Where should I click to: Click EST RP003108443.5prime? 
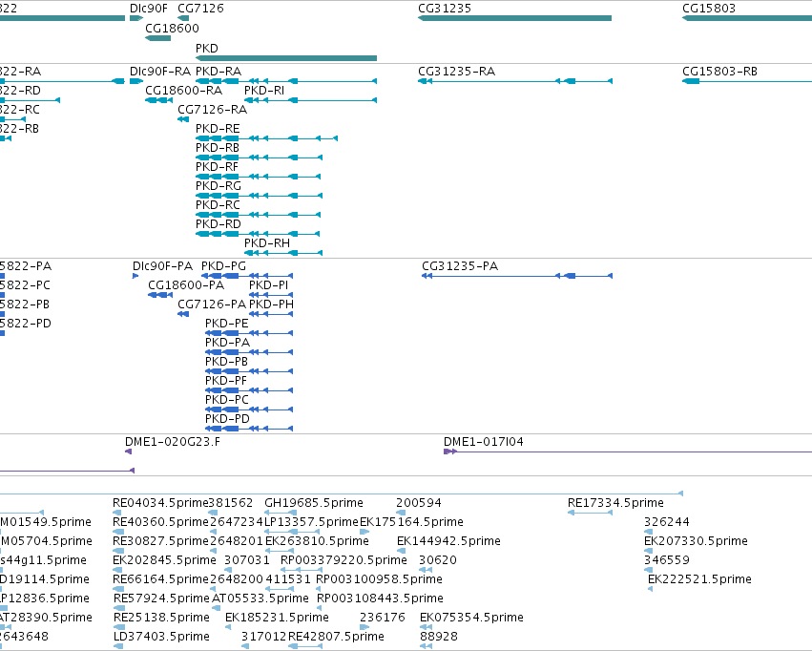tap(380, 598)
